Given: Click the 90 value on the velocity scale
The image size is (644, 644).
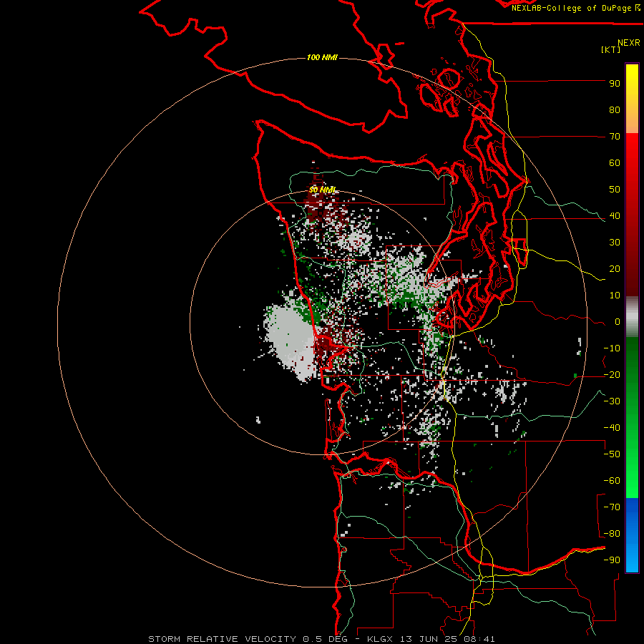Looking at the screenshot, I should [x=615, y=84].
